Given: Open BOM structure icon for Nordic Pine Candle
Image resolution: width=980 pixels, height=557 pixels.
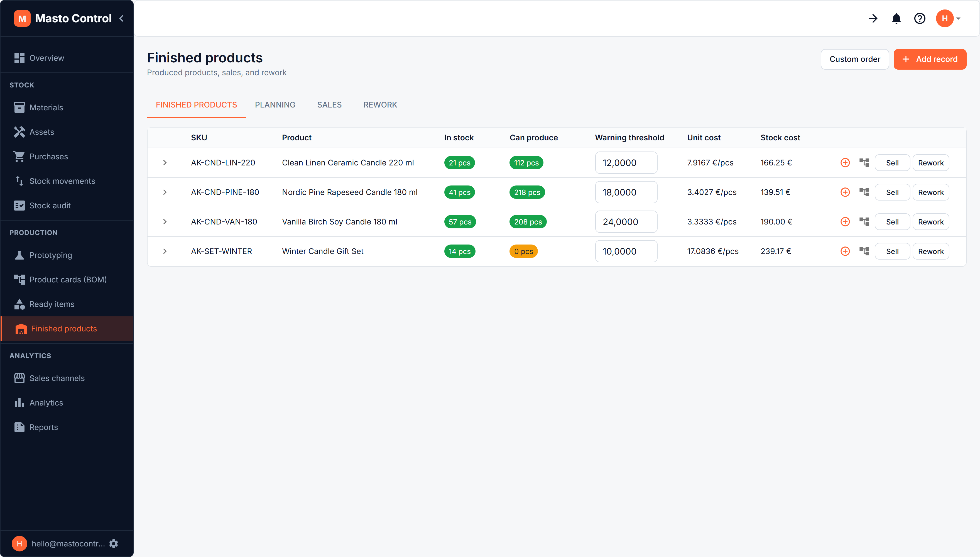Looking at the screenshot, I should pyautogui.click(x=864, y=192).
